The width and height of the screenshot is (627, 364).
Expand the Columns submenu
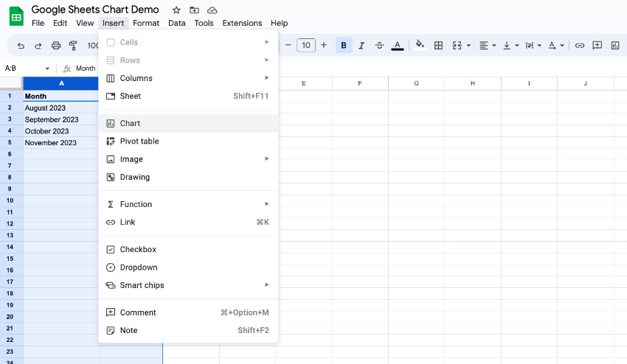click(x=188, y=78)
